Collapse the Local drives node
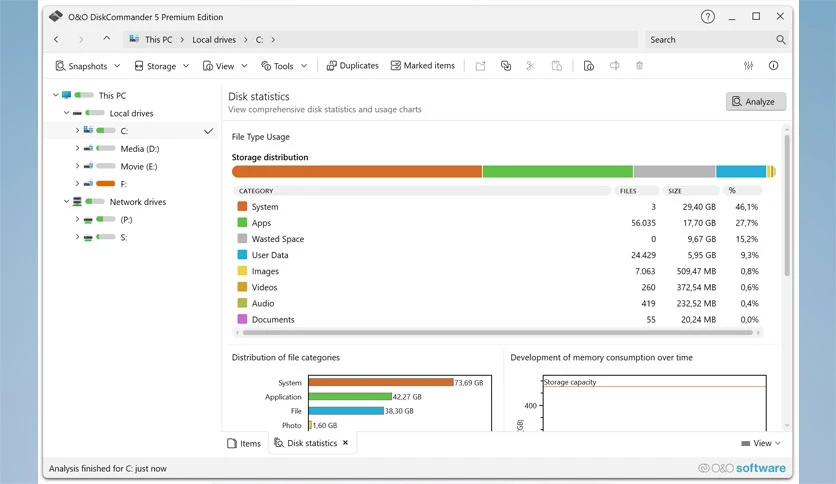 [x=67, y=112]
